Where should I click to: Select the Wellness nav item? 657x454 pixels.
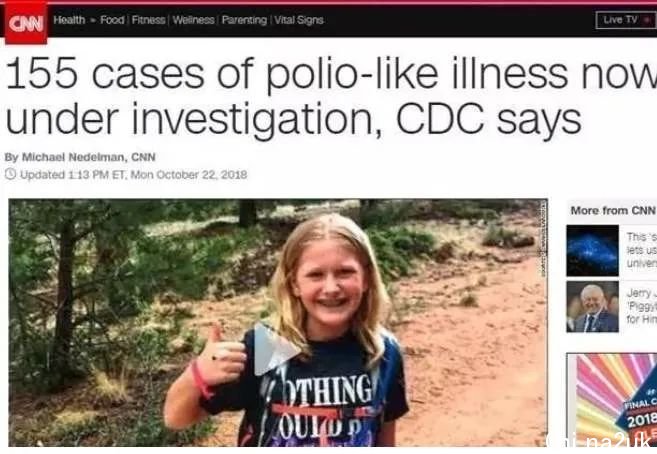193,20
